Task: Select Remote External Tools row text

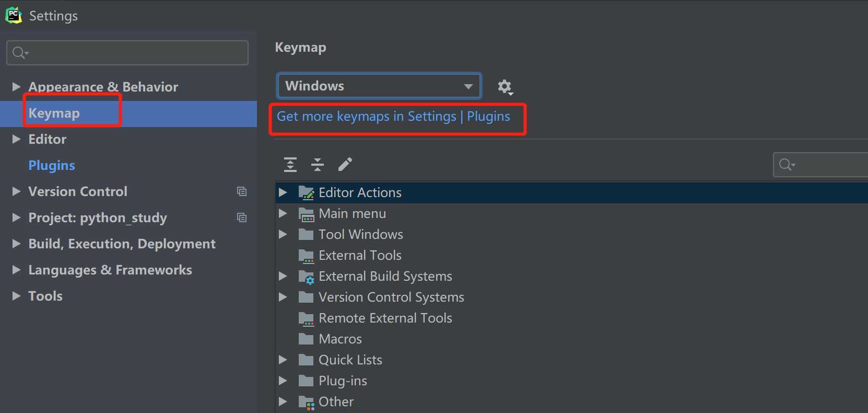Action: pyautogui.click(x=385, y=318)
